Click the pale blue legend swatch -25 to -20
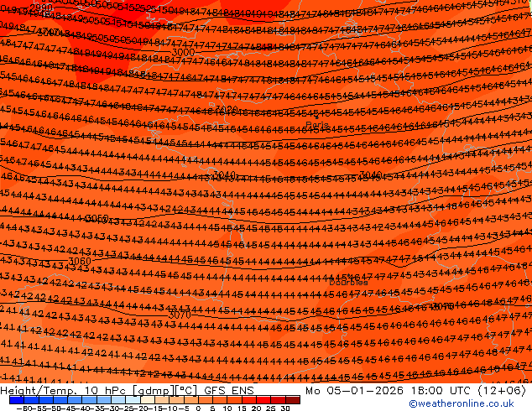532x411 pixels. 133,400
